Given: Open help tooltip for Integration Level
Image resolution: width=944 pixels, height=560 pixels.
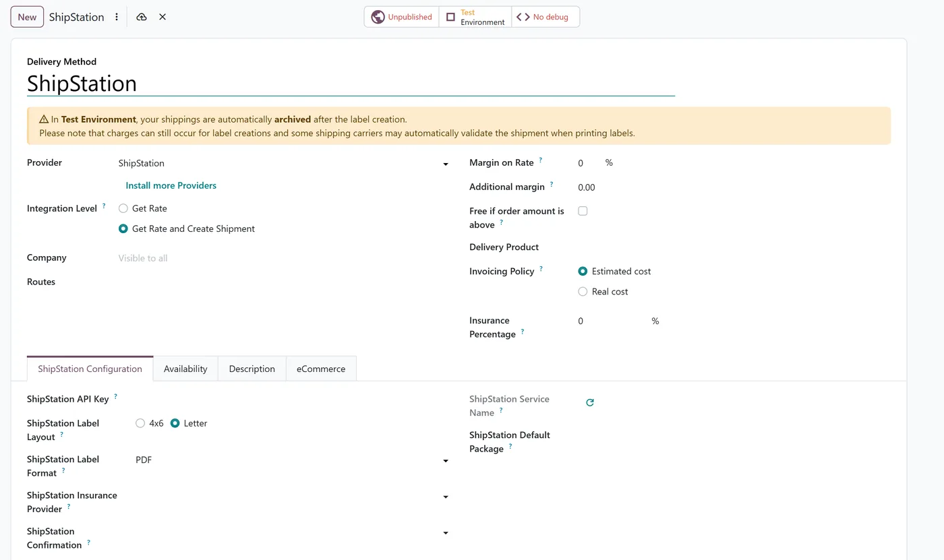Looking at the screenshot, I should coord(104,206).
